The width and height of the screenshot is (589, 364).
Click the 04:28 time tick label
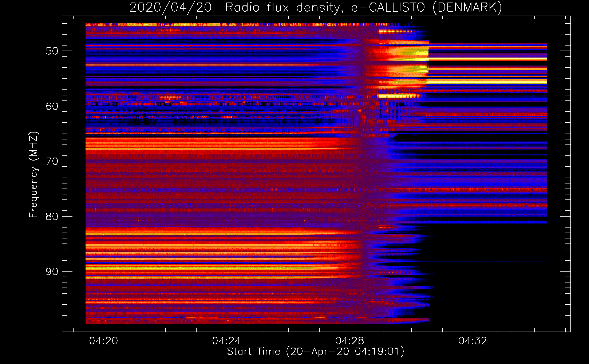(x=350, y=341)
